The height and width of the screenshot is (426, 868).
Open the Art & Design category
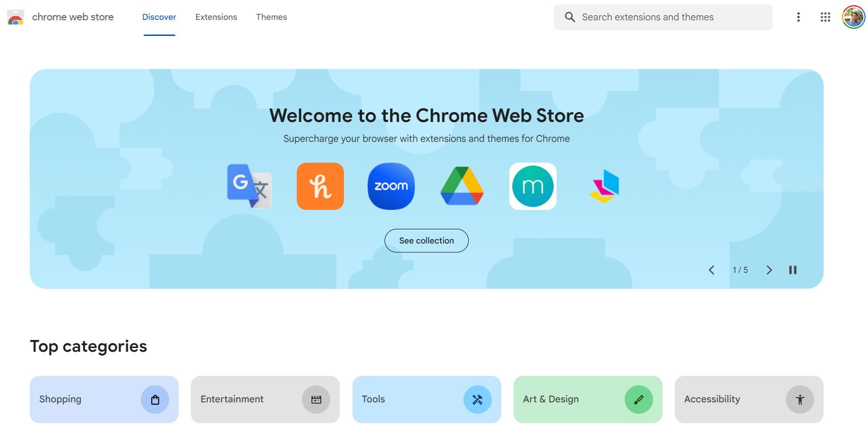click(588, 400)
